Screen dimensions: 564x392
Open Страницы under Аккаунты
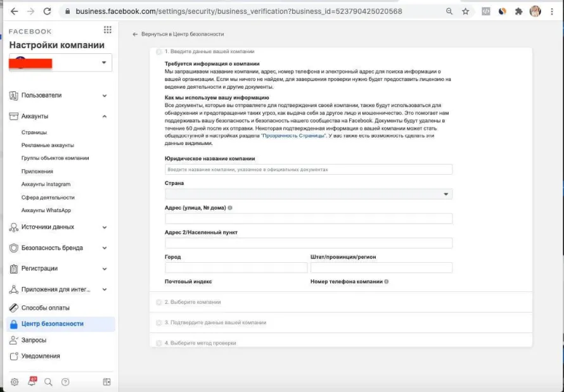pos(34,132)
